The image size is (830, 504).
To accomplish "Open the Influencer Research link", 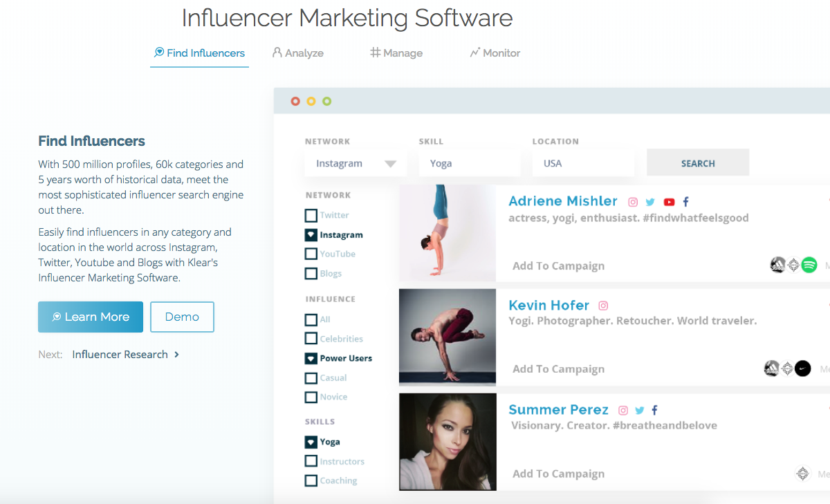I will [120, 354].
